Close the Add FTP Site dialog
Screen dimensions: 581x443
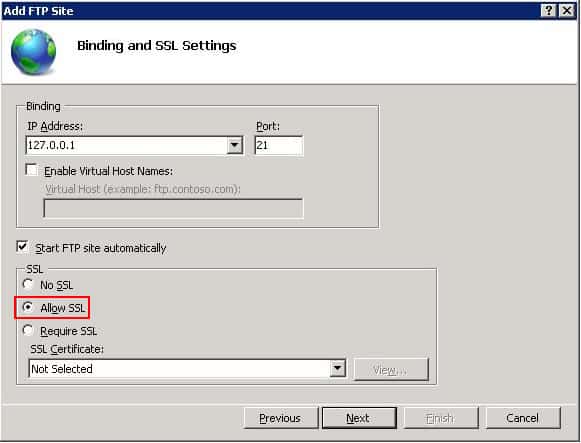(567, 11)
